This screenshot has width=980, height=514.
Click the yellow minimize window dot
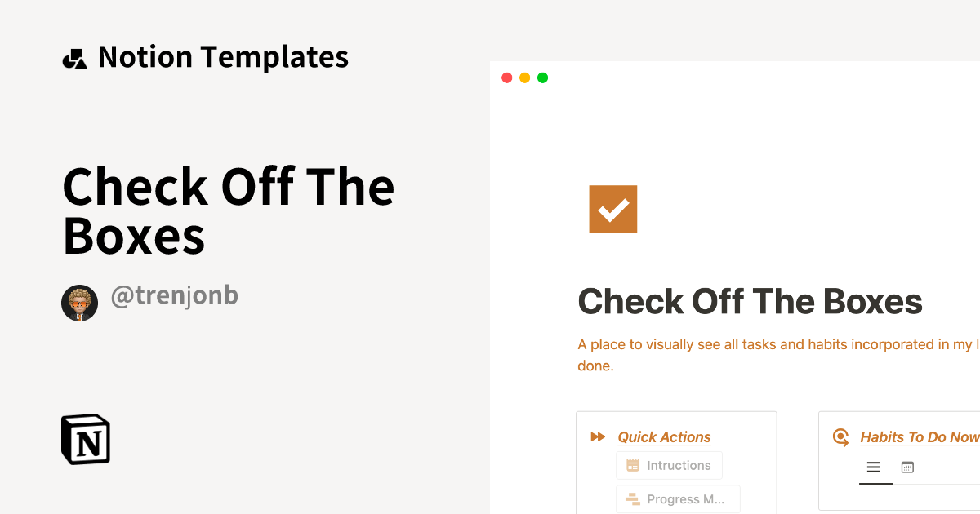point(525,78)
